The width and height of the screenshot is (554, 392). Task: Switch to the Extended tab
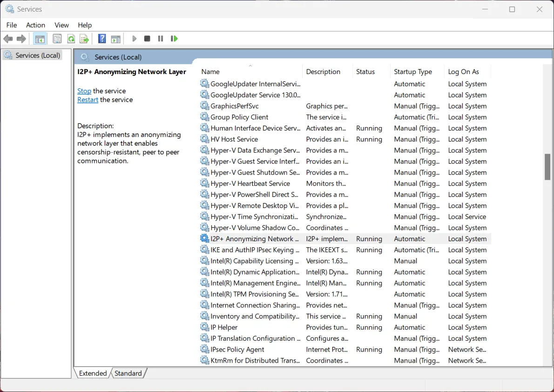(x=92, y=373)
